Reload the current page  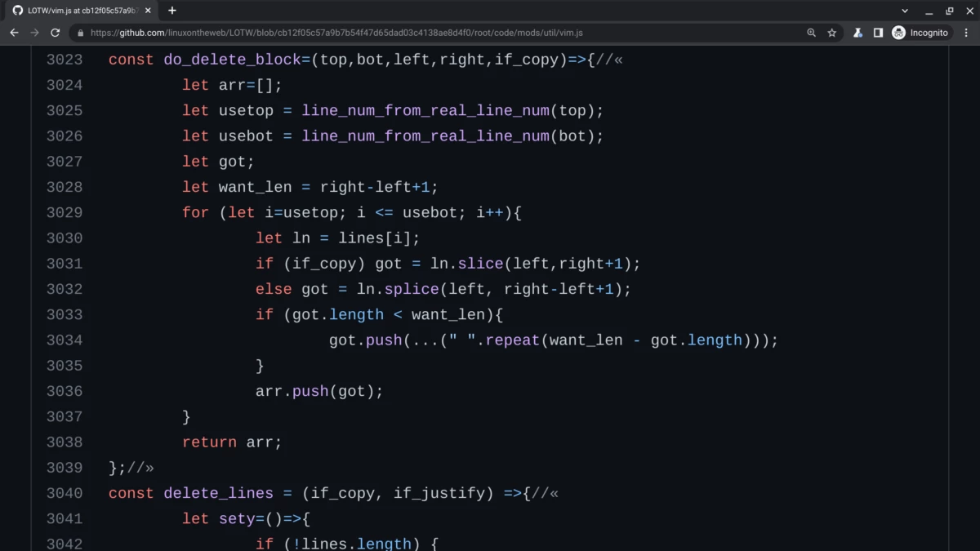(x=55, y=33)
